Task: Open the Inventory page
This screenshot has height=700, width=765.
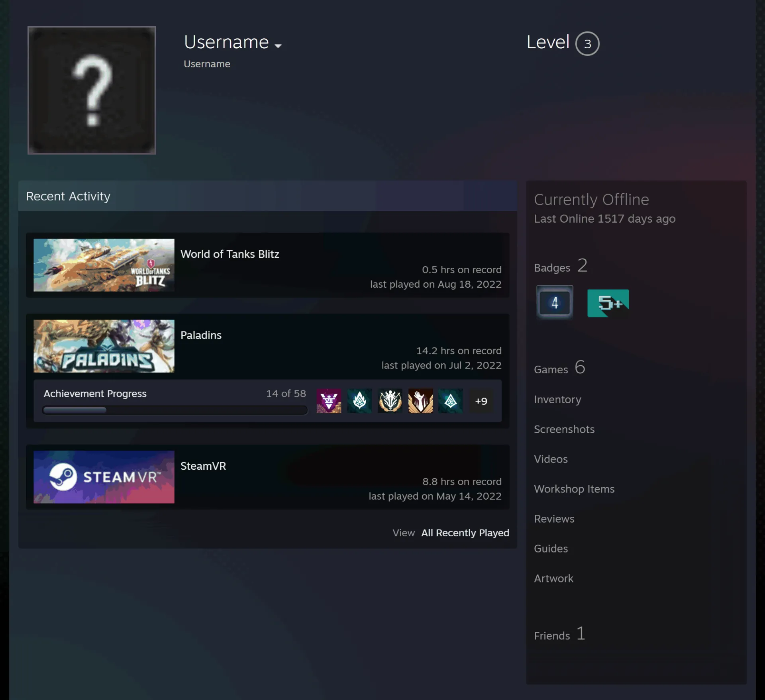Action: click(557, 399)
